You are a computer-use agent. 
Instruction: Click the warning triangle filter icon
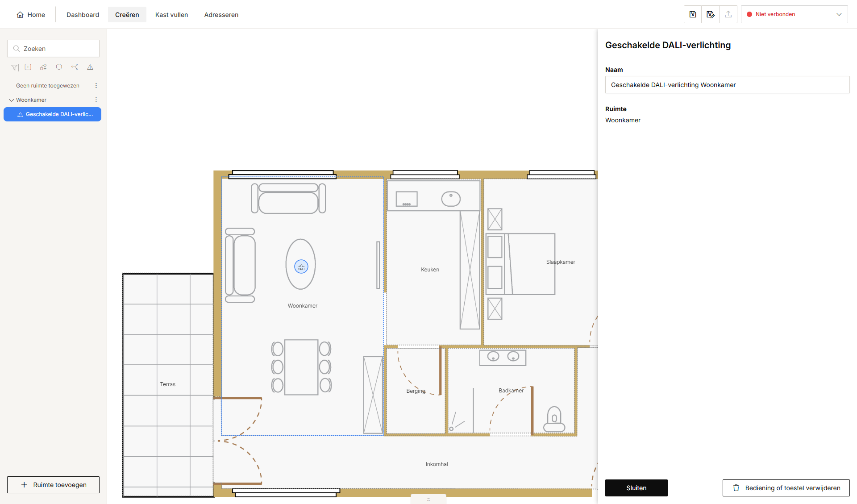tap(90, 67)
